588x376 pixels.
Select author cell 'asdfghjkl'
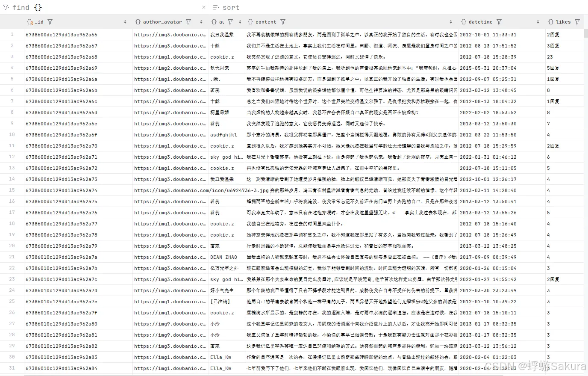[x=226, y=135]
